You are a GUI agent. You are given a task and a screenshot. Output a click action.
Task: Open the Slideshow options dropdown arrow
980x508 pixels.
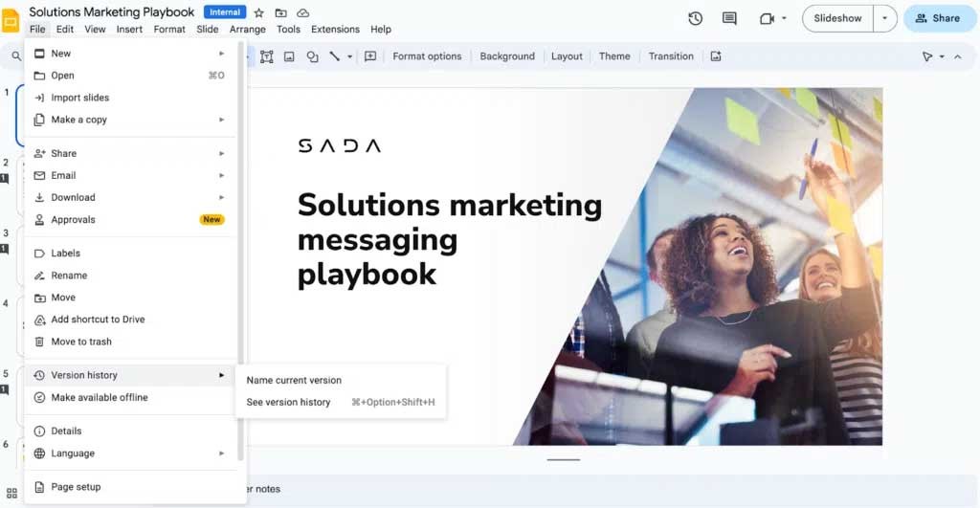click(x=884, y=18)
